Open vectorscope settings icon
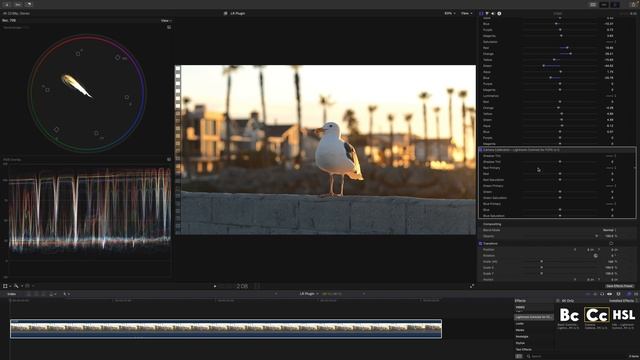640x360 pixels. [169, 27]
